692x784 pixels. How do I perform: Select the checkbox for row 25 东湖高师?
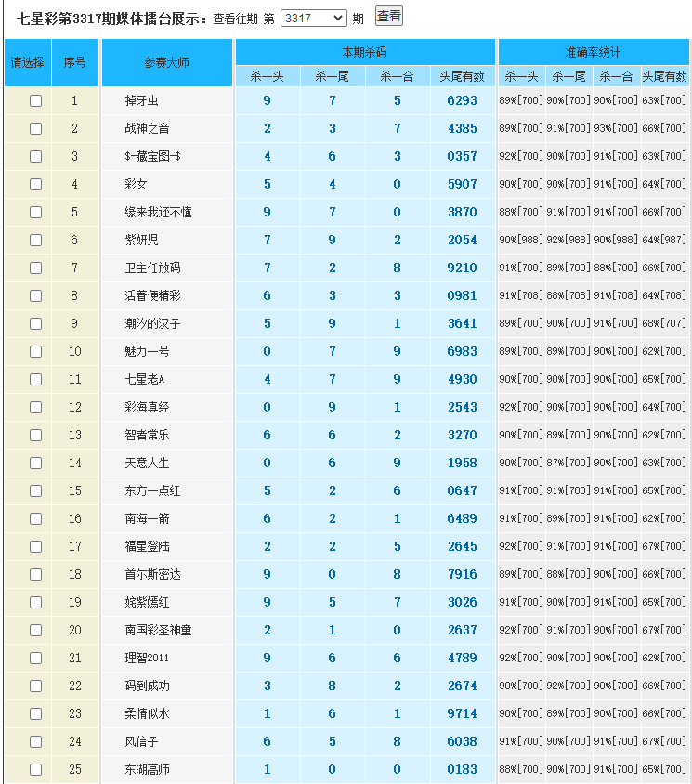(35, 770)
